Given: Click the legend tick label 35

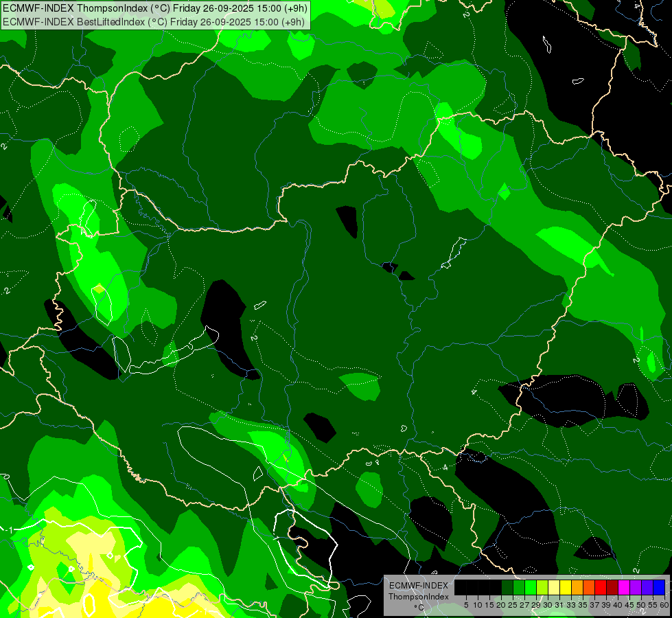Looking at the screenshot, I should 583,605.
